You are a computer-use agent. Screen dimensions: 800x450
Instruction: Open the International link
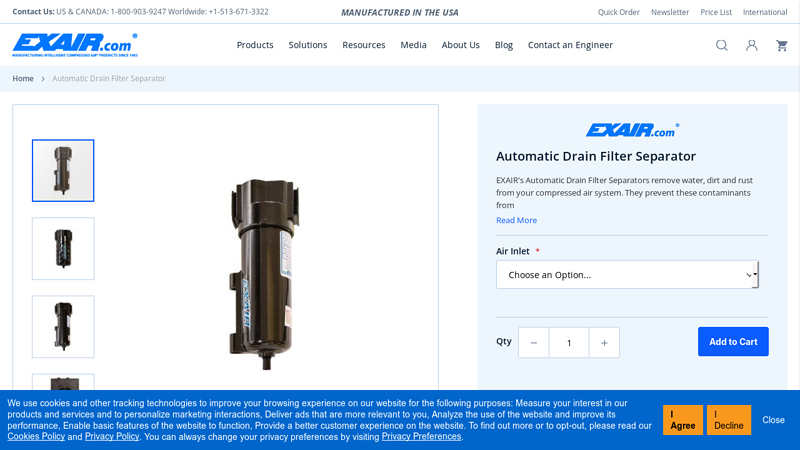[x=765, y=12]
